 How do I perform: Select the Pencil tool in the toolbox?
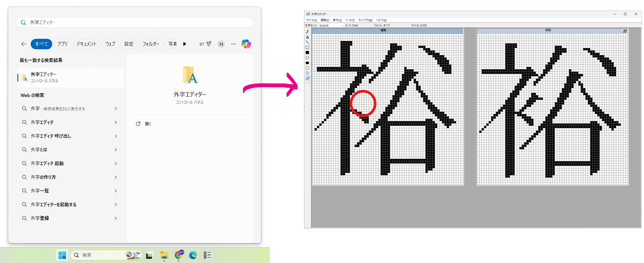pos(307,32)
